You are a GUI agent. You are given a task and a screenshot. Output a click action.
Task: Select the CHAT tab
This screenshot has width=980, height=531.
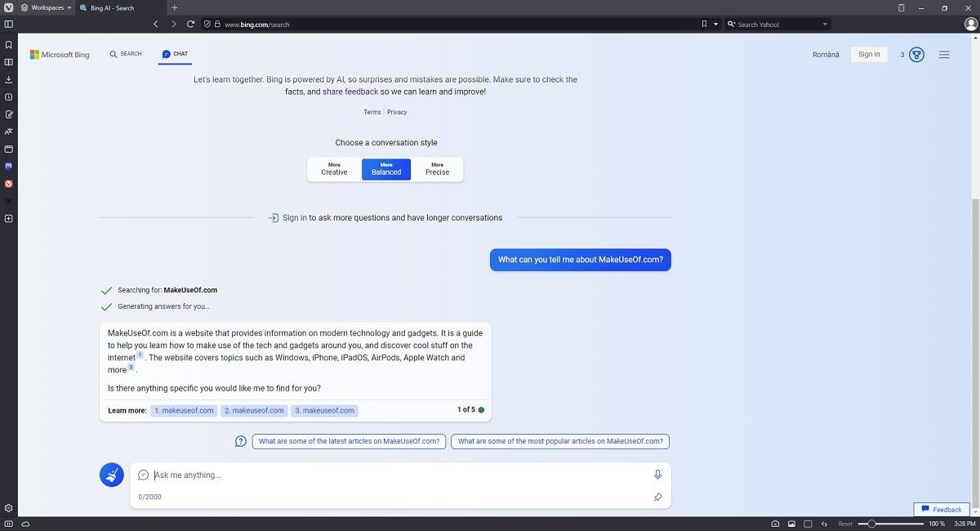click(x=175, y=53)
